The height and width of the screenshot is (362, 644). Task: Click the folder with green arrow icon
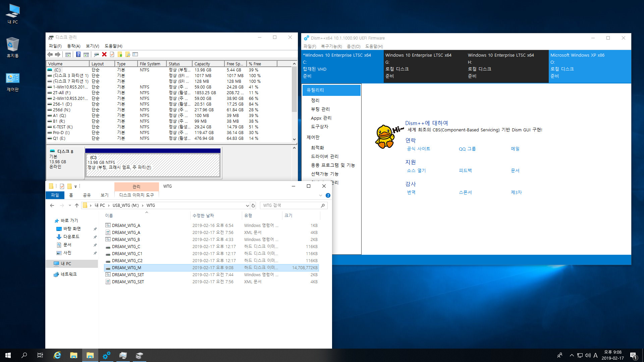click(120, 55)
